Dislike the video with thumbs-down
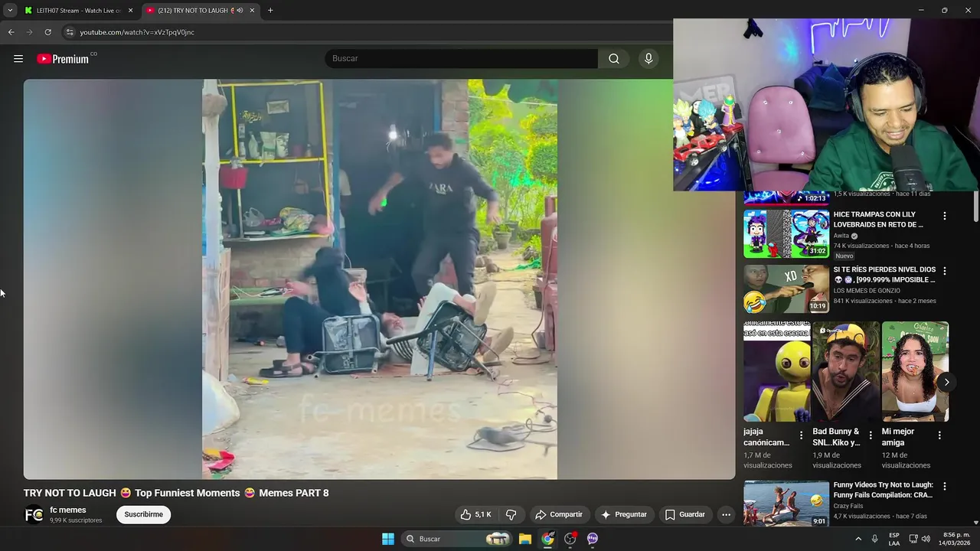 [x=511, y=514]
